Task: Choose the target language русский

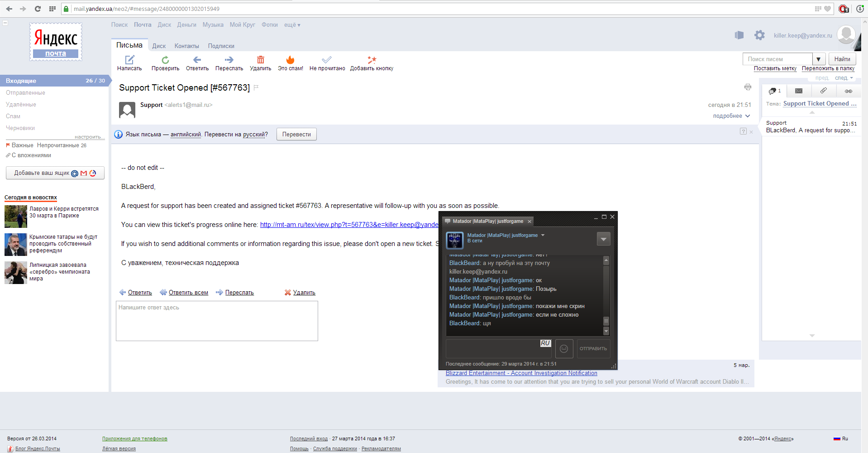Action: (x=253, y=135)
